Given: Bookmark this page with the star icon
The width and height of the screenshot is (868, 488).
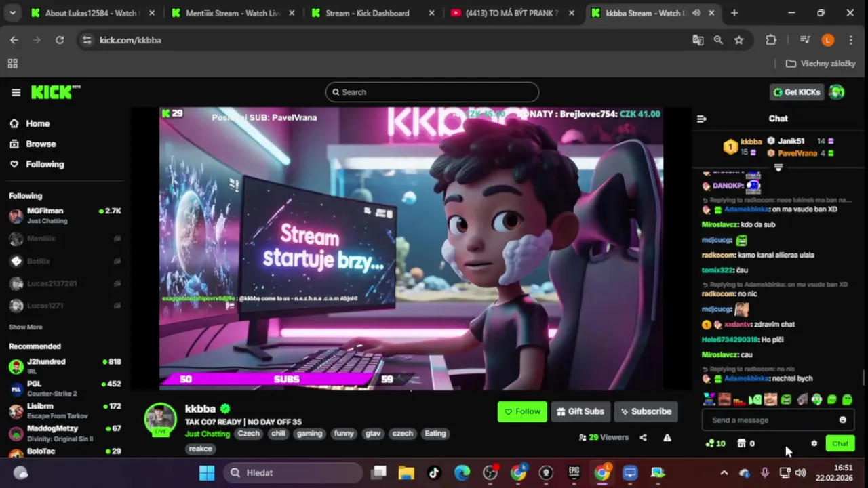Looking at the screenshot, I should click(x=738, y=40).
